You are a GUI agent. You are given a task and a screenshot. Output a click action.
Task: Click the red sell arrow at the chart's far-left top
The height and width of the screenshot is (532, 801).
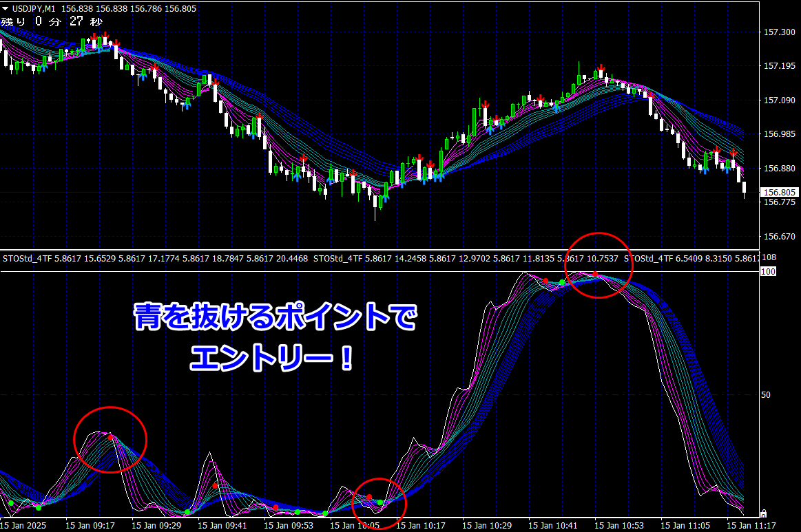94,36
